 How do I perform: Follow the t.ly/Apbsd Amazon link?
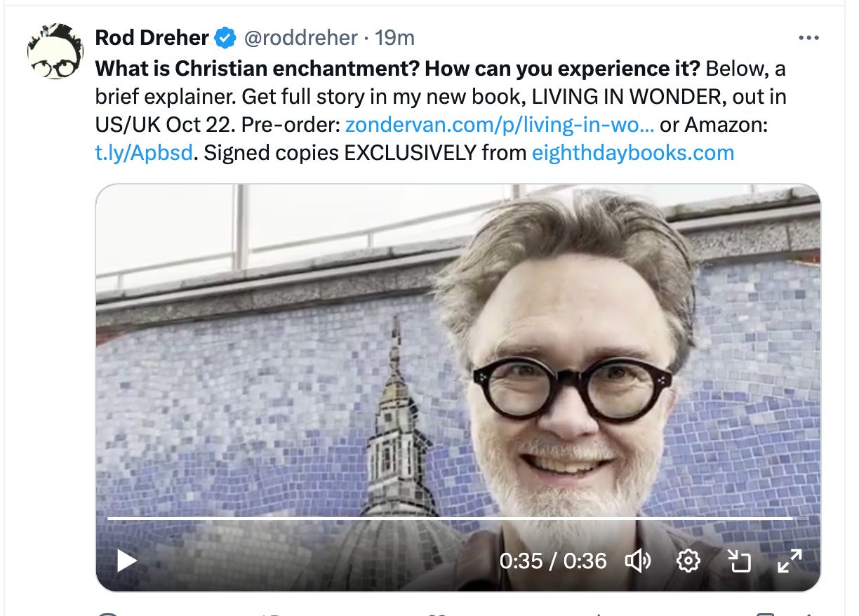point(144,152)
